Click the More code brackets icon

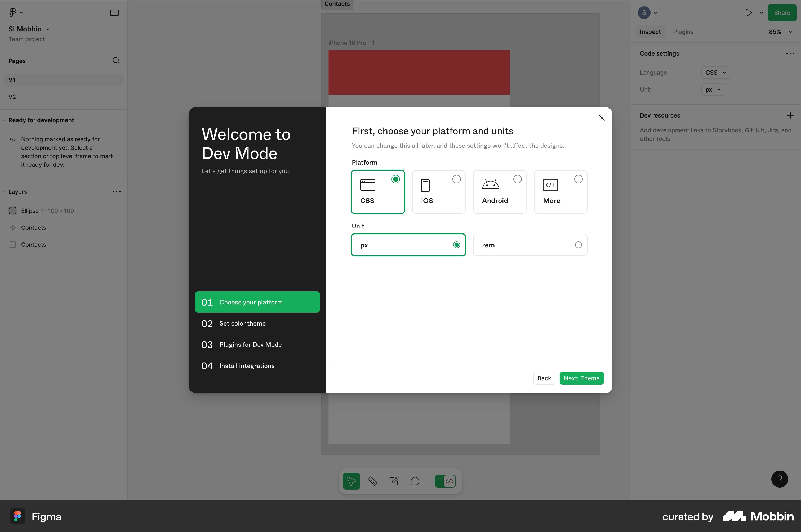pyautogui.click(x=550, y=185)
